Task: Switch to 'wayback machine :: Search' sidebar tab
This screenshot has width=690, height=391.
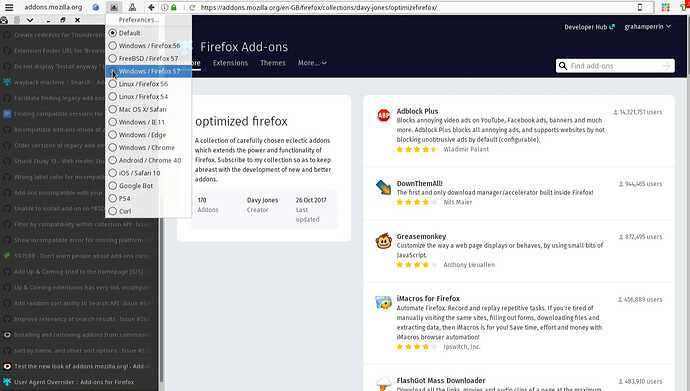Action: (x=53, y=82)
